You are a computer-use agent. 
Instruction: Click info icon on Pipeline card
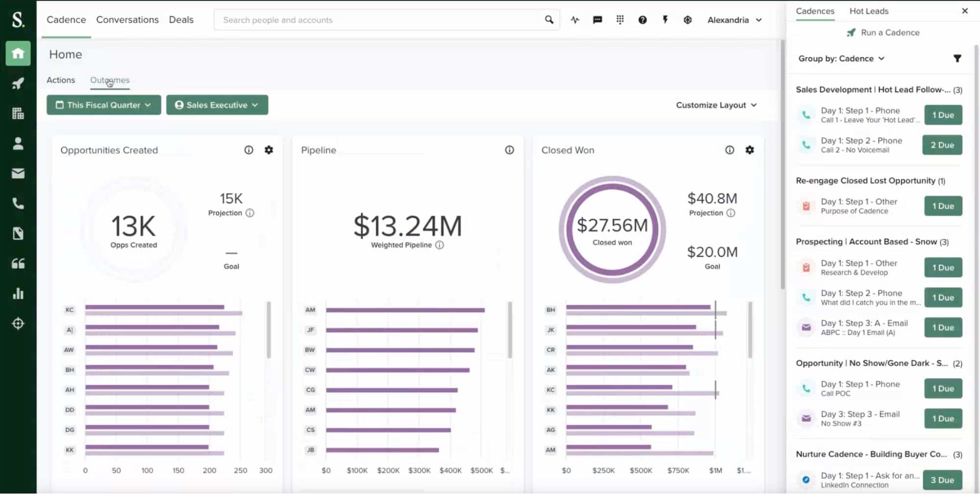coord(509,150)
